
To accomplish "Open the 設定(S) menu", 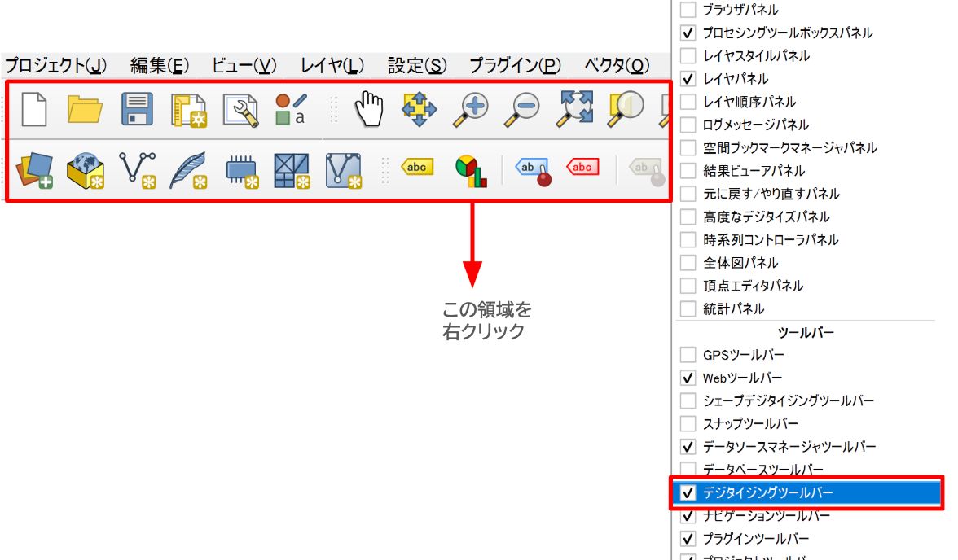I will click(x=417, y=65).
